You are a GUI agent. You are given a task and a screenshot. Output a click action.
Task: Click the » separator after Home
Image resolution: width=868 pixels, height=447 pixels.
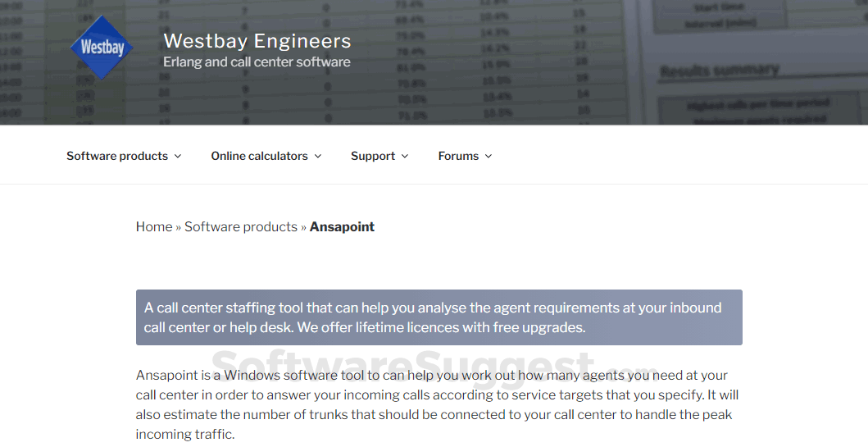coord(179,227)
